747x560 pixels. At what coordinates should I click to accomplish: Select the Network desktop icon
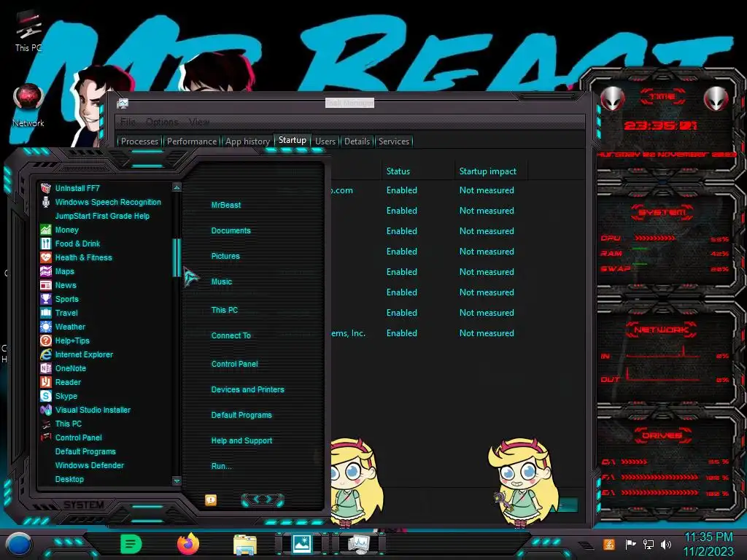pos(28,106)
